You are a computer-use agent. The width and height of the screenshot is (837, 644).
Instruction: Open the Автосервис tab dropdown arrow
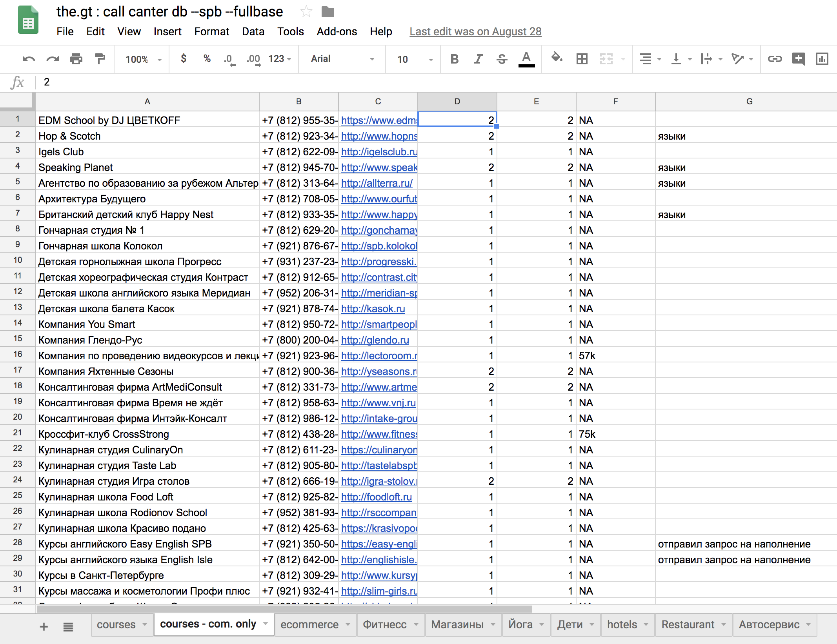[808, 624]
